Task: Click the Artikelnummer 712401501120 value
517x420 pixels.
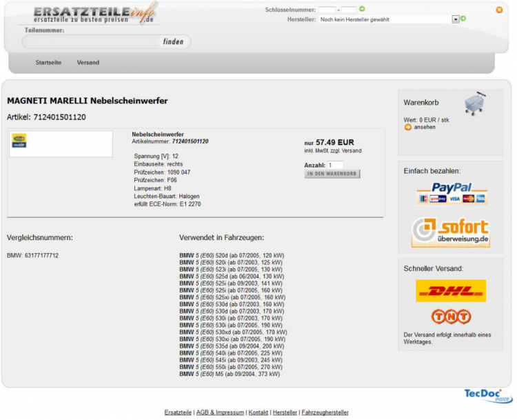Action: [190, 141]
